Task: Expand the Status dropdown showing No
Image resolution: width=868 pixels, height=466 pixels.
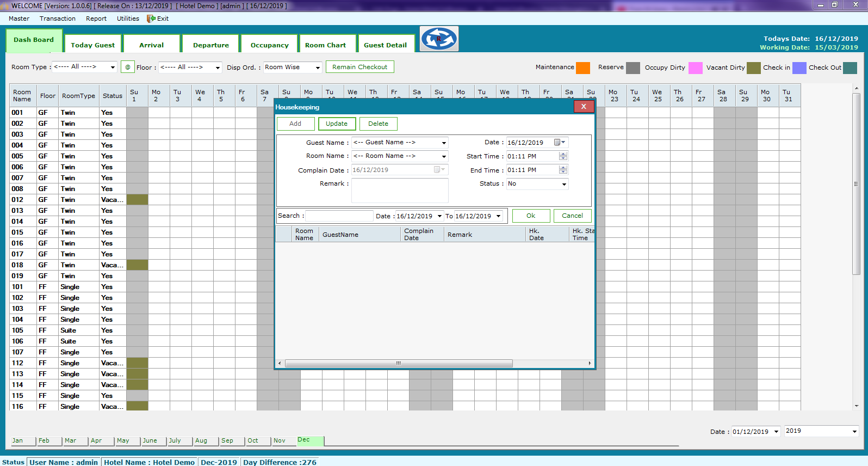Action: click(x=564, y=184)
